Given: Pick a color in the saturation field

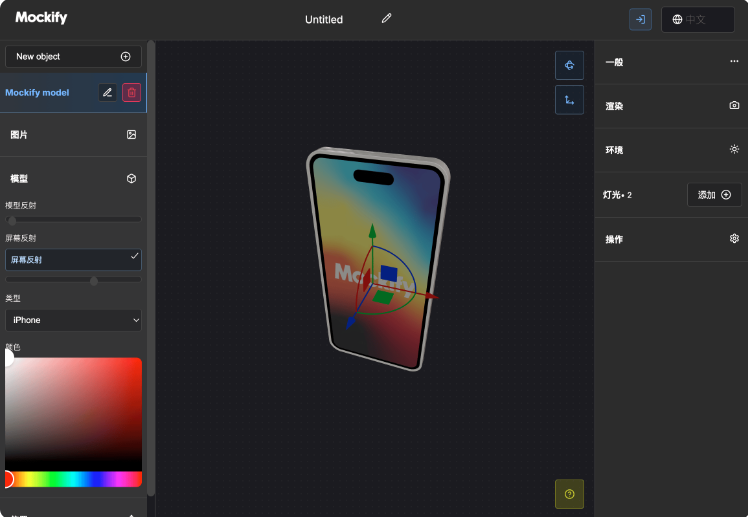Looking at the screenshot, I should [73, 414].
